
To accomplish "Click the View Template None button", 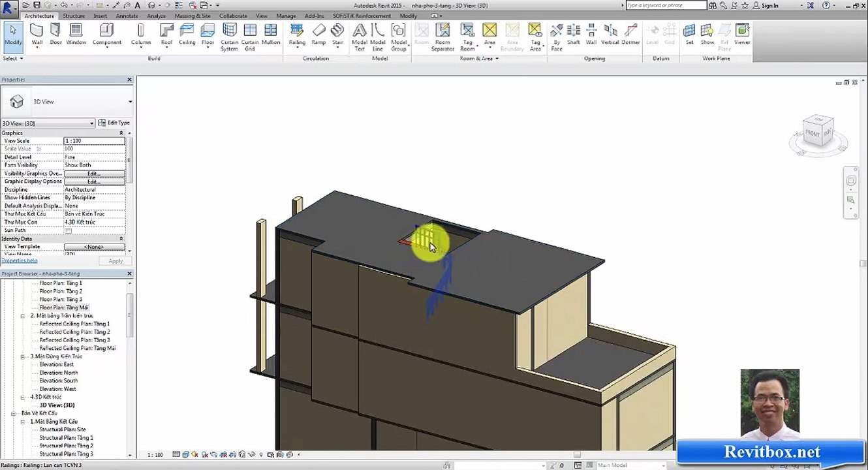I will point(94,247).
